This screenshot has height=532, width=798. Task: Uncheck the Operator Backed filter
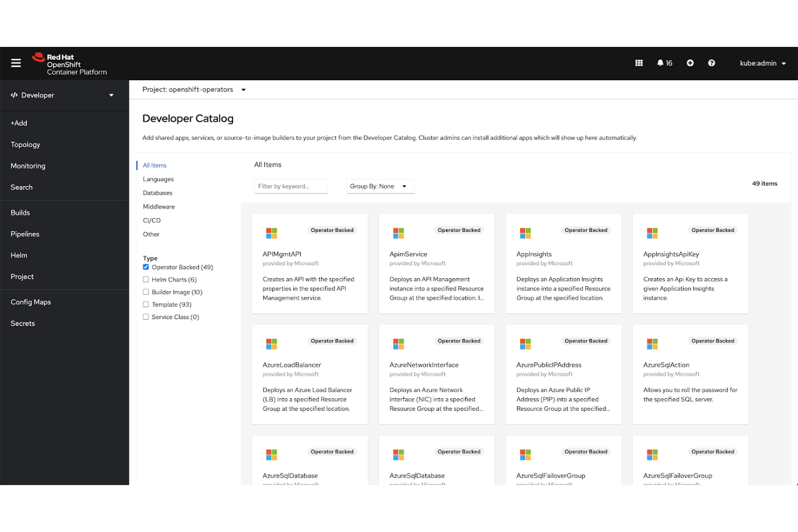pos(146,267)
